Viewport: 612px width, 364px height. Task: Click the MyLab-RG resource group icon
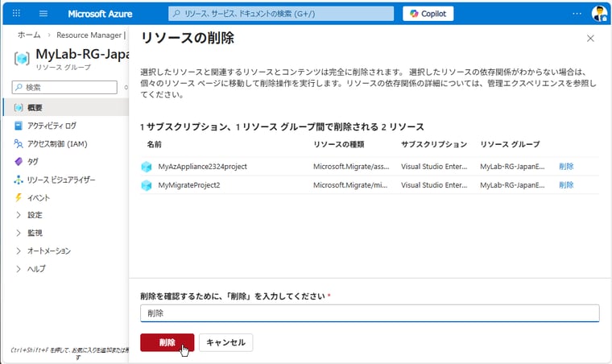pyautogui.click(x=22, y=59)
